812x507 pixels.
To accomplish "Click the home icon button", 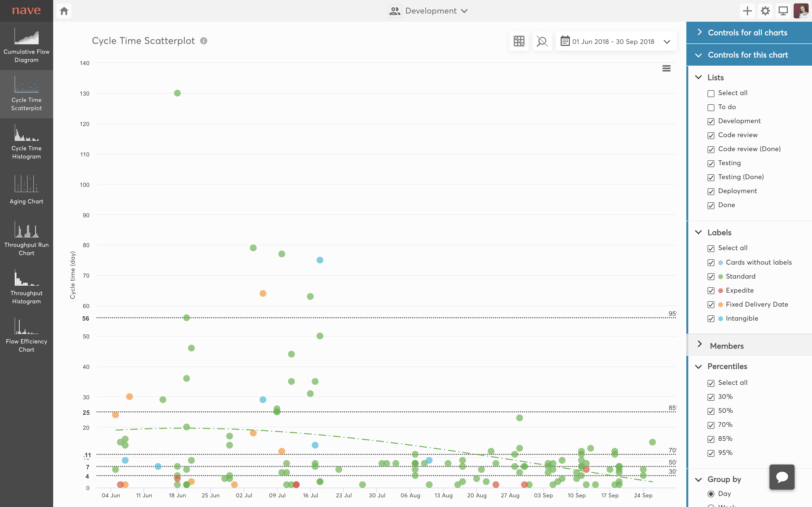I will 64,11.
